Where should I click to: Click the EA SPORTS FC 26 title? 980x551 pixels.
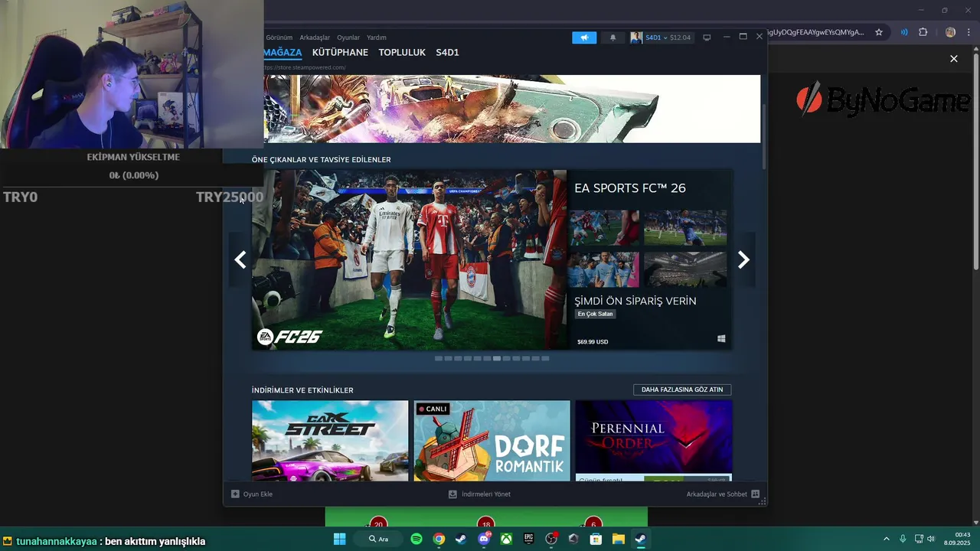pos(630,188)
